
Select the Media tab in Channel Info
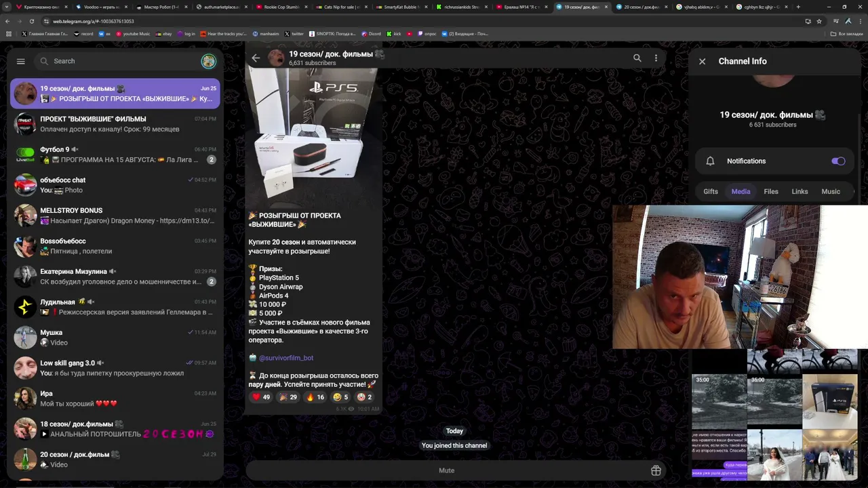click(741, 192)
